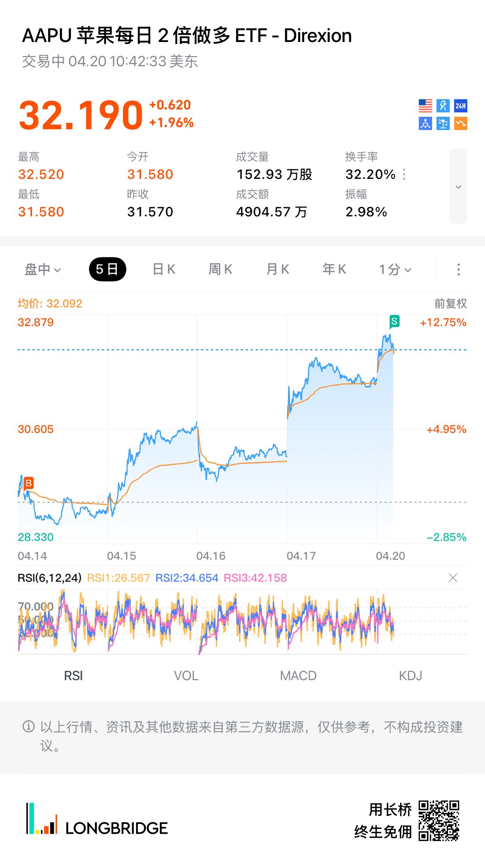
Task: Switch to the 日K chart tab
Action: point(164,269)
